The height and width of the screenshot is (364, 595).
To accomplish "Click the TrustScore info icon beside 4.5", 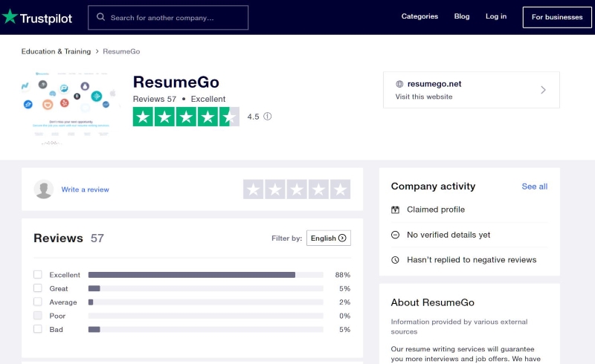I will point(268,117).
